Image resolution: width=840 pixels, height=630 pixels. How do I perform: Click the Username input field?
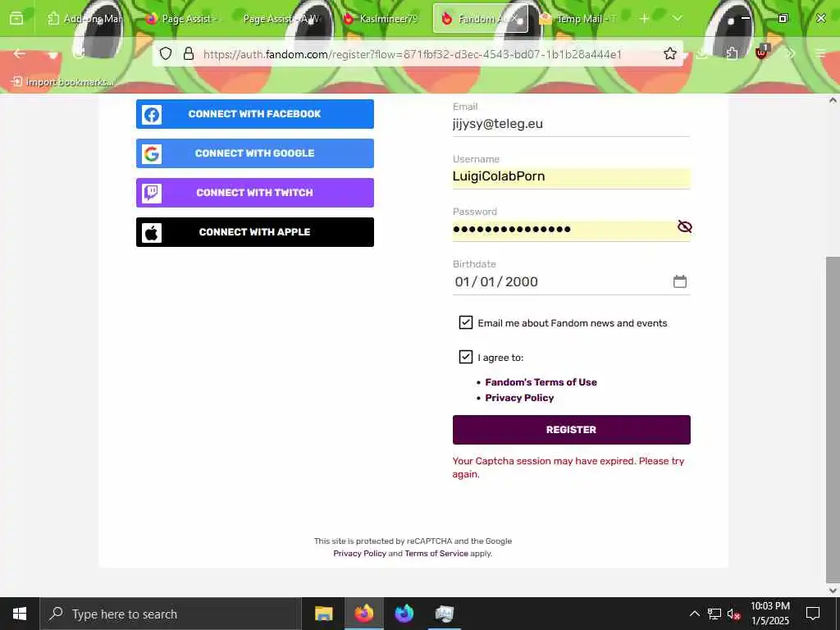click(x=571, y=176)
